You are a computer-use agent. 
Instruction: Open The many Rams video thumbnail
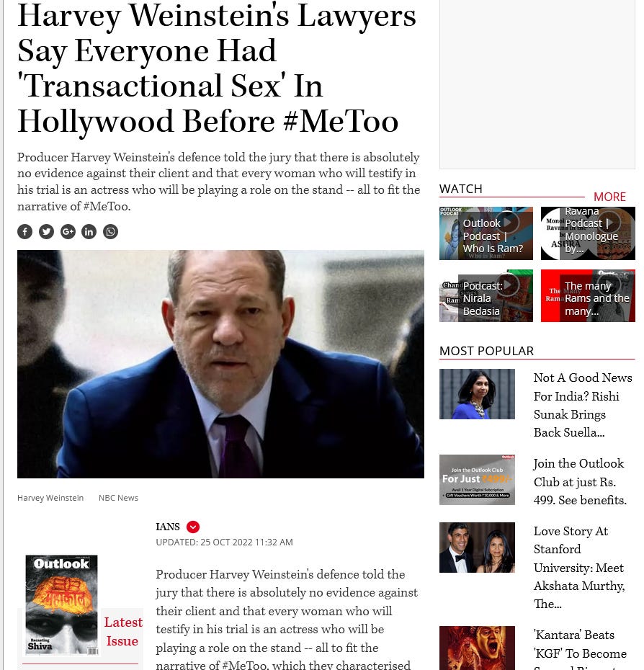click(588, 295)
